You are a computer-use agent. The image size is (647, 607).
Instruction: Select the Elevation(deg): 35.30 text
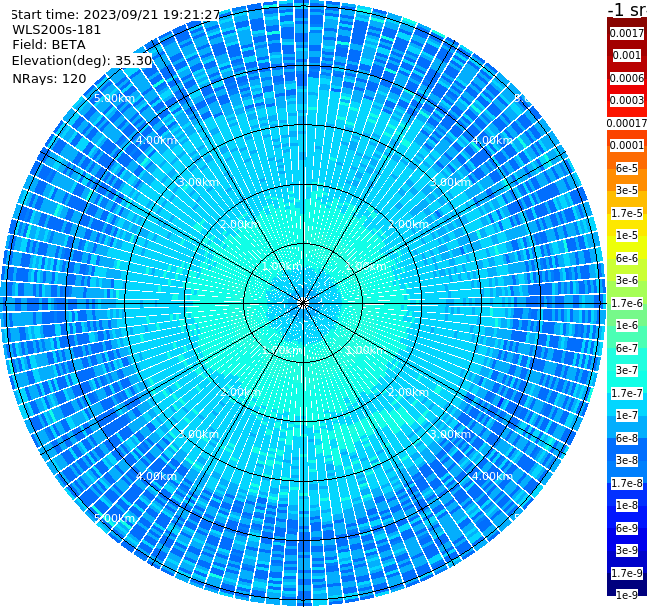click(x=82, y=61)
